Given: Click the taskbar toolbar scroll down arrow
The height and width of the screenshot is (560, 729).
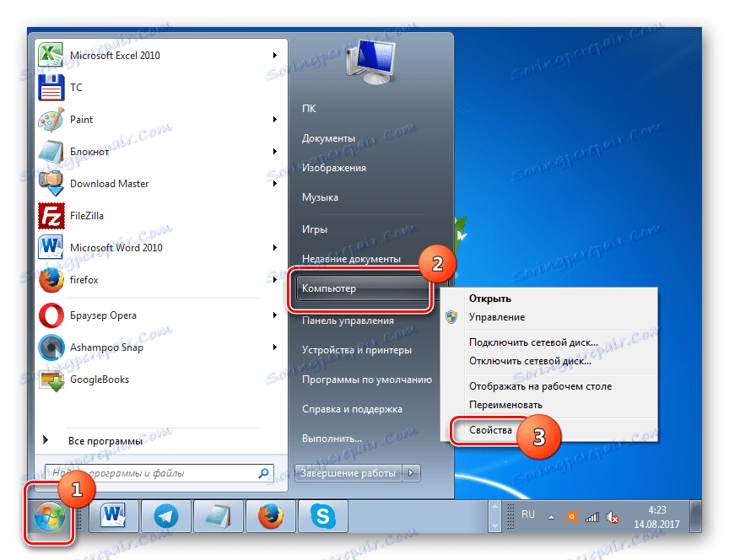Looking at the screenshot, I should coord(494,525).
